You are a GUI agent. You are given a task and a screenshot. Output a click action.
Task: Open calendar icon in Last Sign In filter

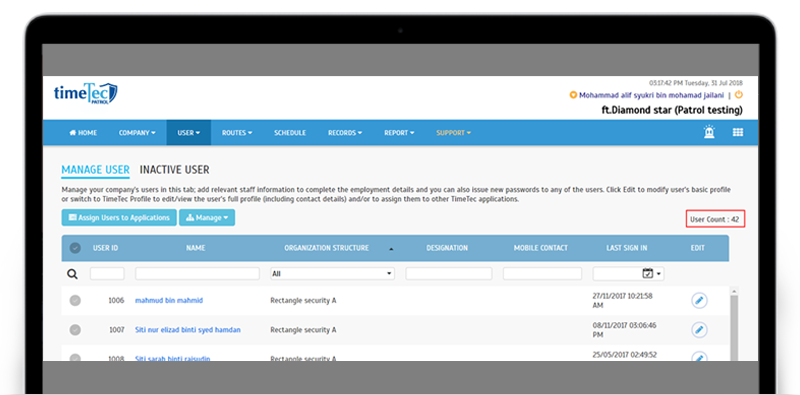tap(647, 274)
